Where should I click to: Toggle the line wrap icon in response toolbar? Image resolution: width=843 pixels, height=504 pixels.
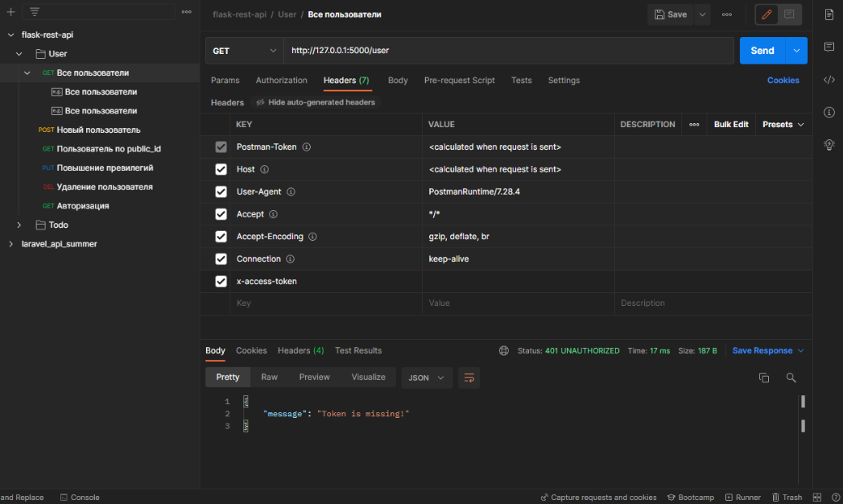point(469,378)
